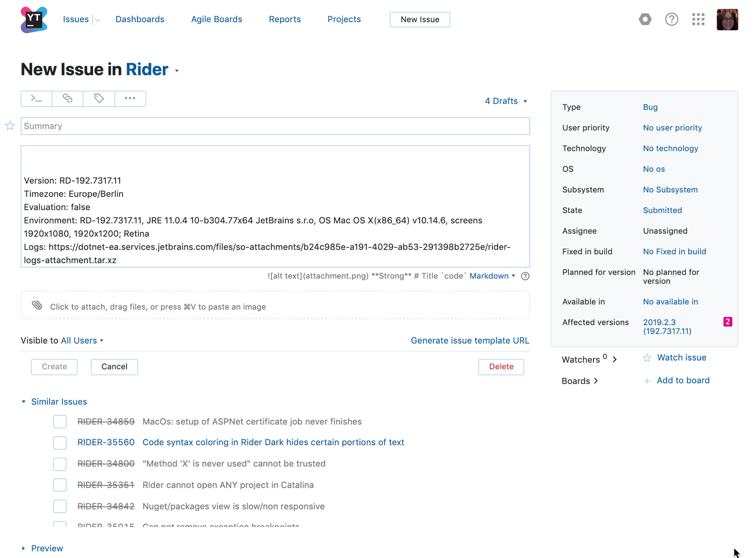Open the user profile avatar

(727, 19)
